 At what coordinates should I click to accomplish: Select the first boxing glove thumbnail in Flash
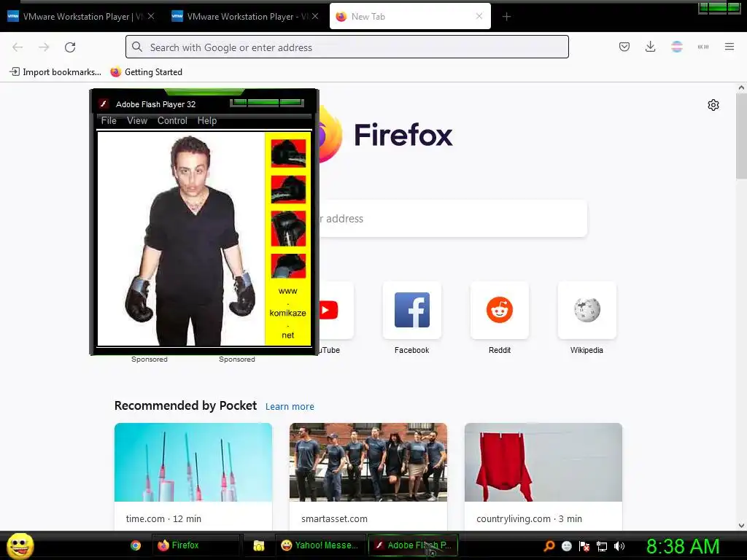(288, 153)
